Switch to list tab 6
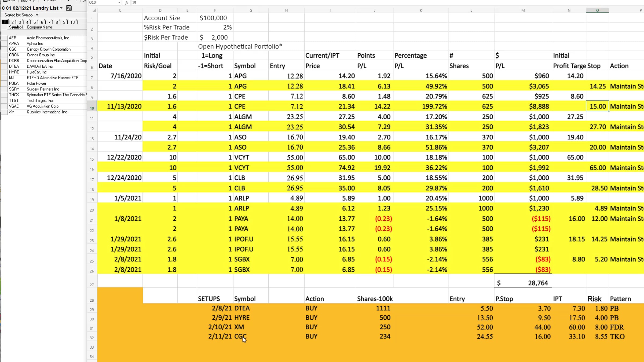 43,22
